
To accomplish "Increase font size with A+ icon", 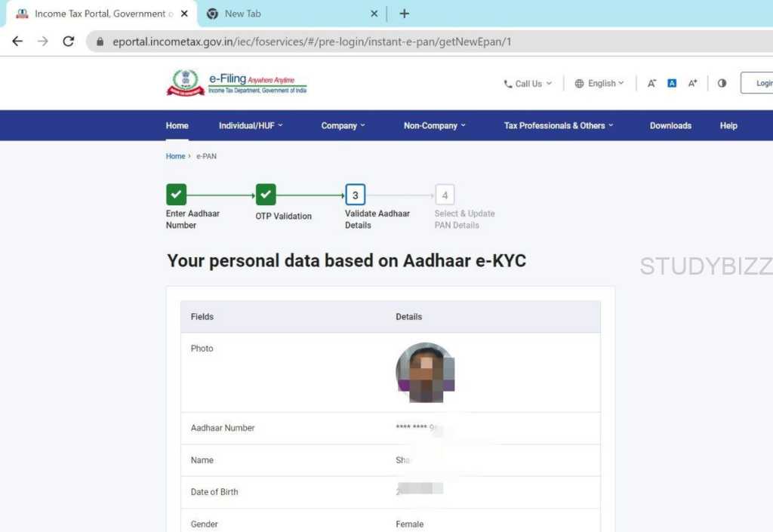I will pyautogui.click(x=692, y=84).
